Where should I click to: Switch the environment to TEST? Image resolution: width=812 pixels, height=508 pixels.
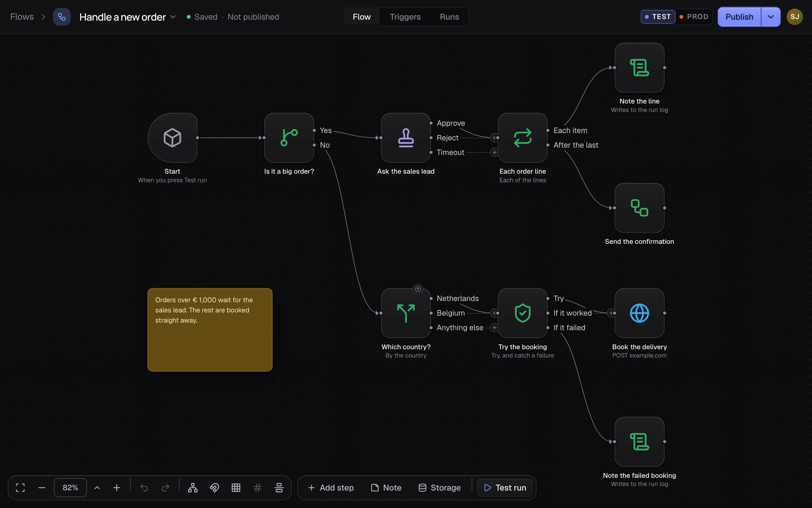coord(658,17)
